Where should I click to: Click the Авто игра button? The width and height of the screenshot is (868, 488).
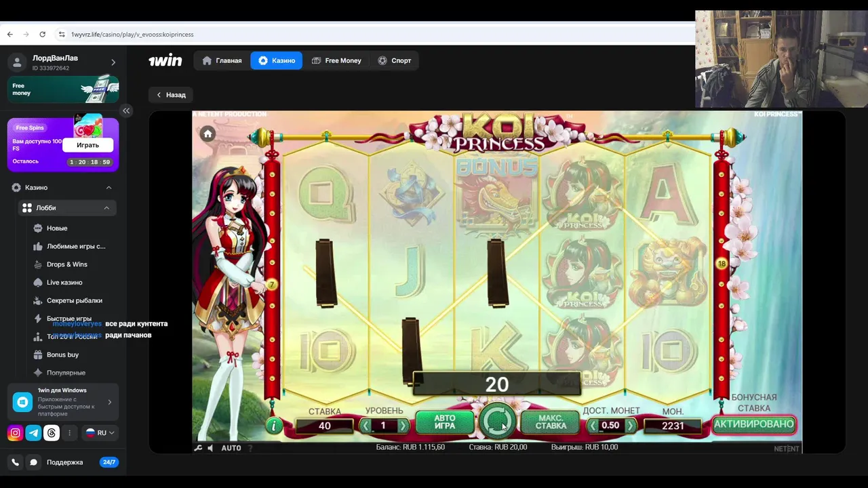click(x=445, y=422)
